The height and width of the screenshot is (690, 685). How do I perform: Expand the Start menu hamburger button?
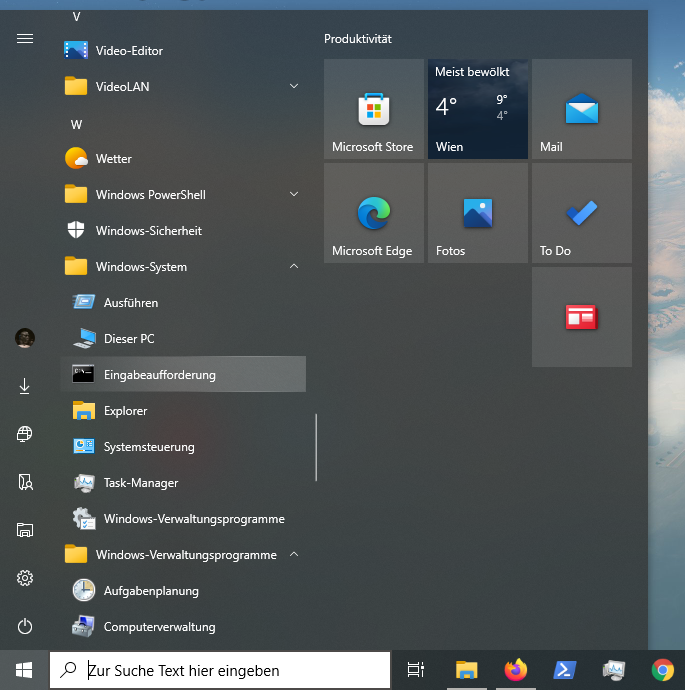tap(25, 39)
